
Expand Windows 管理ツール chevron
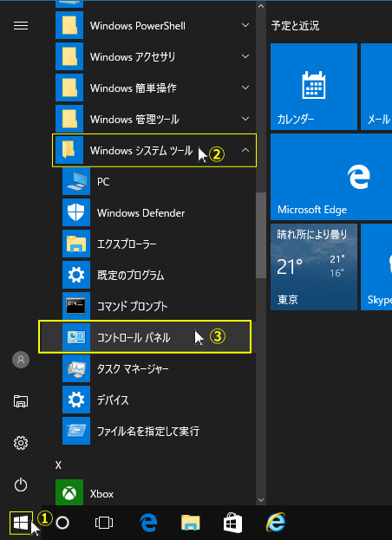(x=245, y=119)
